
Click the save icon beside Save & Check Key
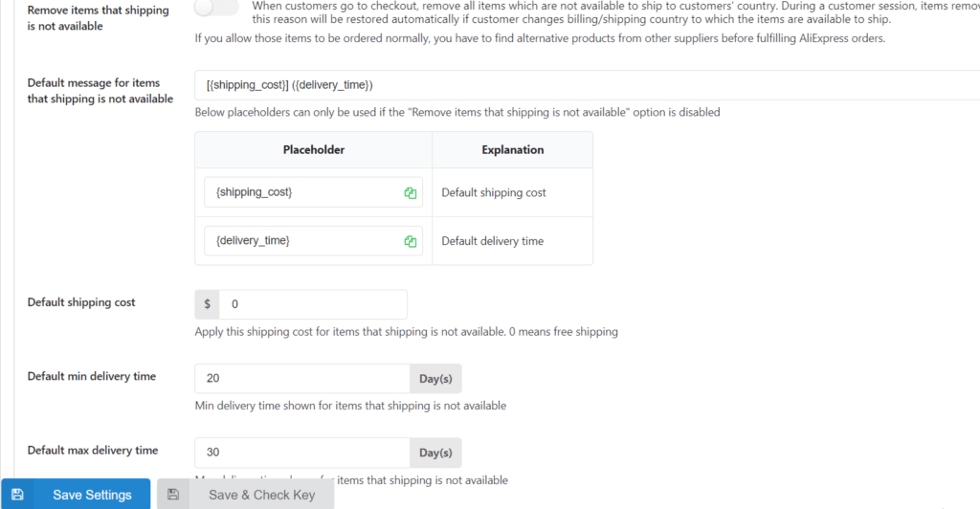(x=173, y=495)
